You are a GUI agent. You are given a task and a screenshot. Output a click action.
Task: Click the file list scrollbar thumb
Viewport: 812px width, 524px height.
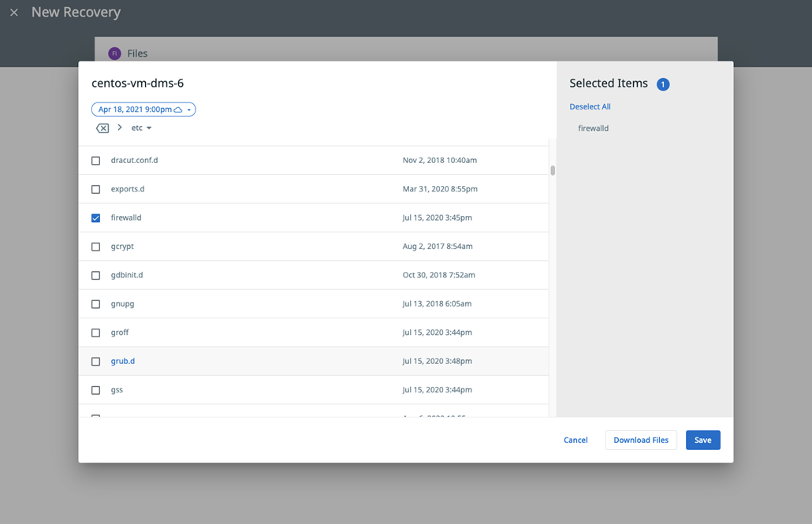(553, 170)
